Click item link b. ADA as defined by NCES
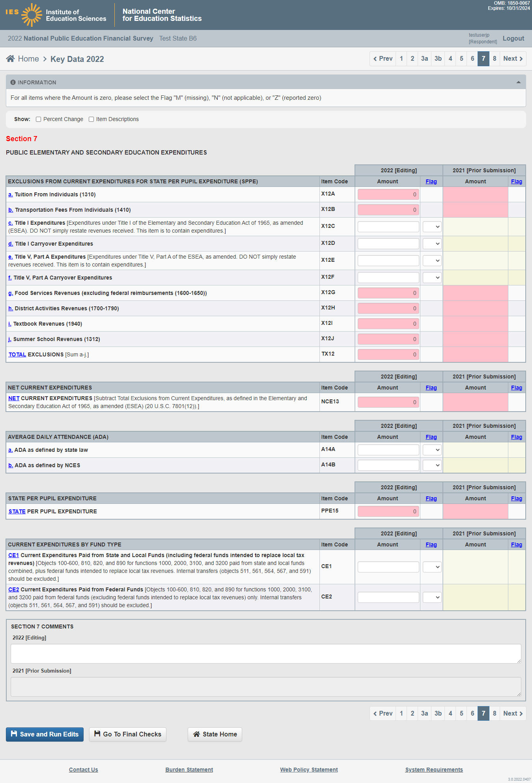 point(11,465)
